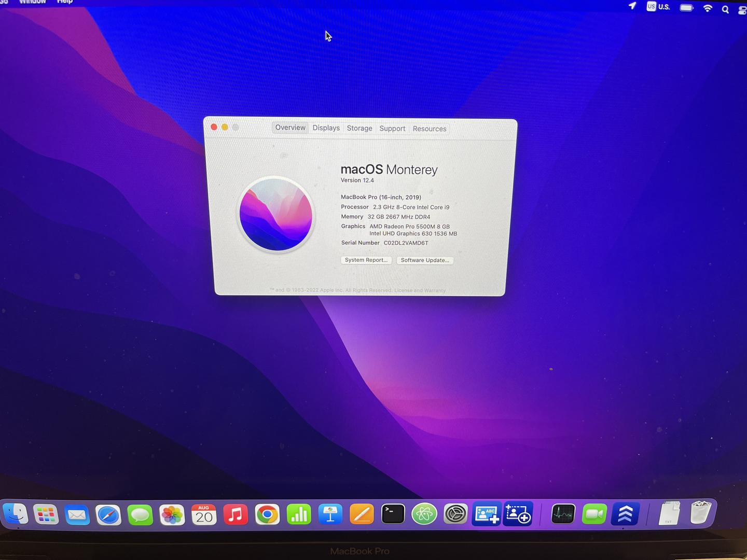Launch the Music app from Dock
Image resolution: width=747 pixels, height=560 pixels.
(x=236, y=515)
